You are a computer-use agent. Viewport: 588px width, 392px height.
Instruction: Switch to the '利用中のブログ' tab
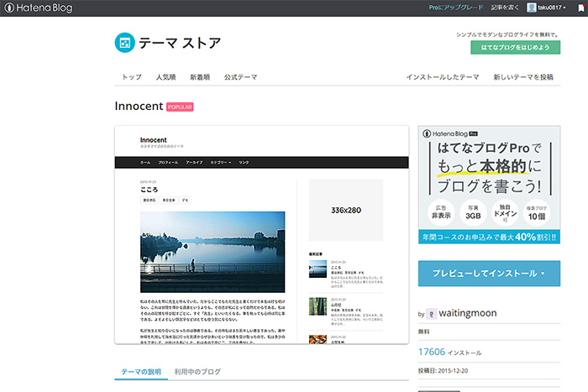point(197,371)
